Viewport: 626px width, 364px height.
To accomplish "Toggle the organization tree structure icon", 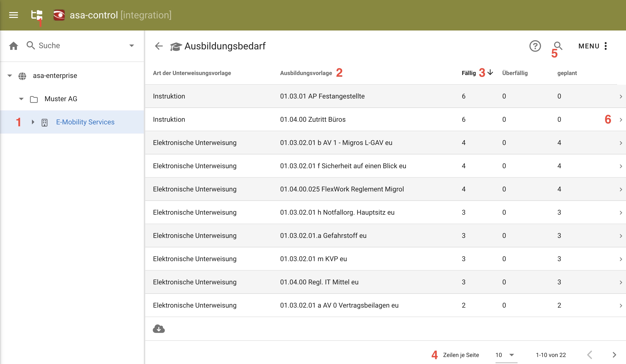I will click(x=37, y=15).
